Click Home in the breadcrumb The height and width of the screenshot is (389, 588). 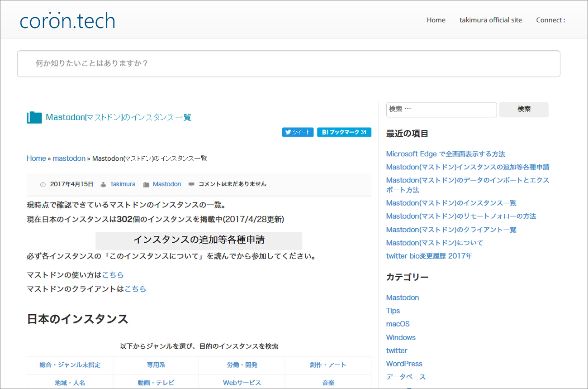tap(36, 158)
